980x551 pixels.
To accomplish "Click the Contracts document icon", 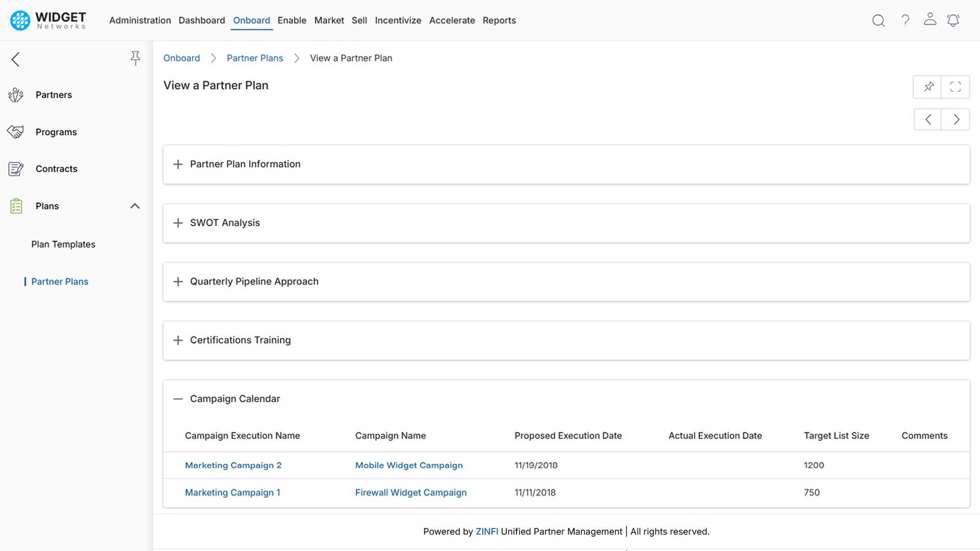I will (16, 169).
